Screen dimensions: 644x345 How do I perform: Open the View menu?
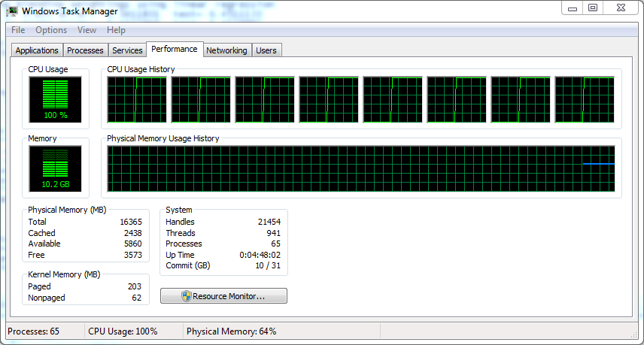(x=87, y=30)
